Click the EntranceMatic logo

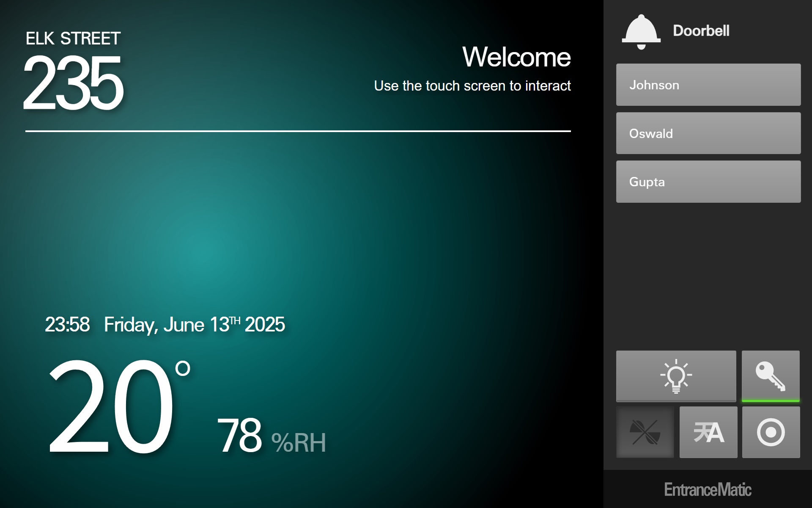click(708, 490)
